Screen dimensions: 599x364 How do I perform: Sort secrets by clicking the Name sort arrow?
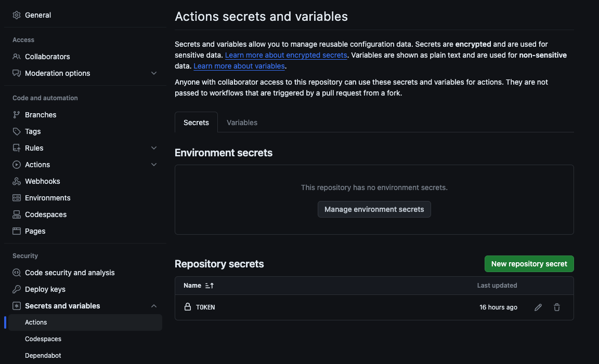tap(210, 286)
